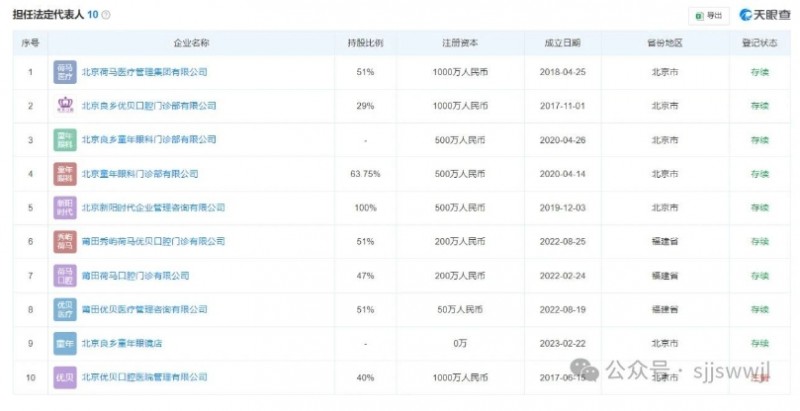Click the 省份地区 column header
This screenshot has height=411, width=800.
coord(665,43)
